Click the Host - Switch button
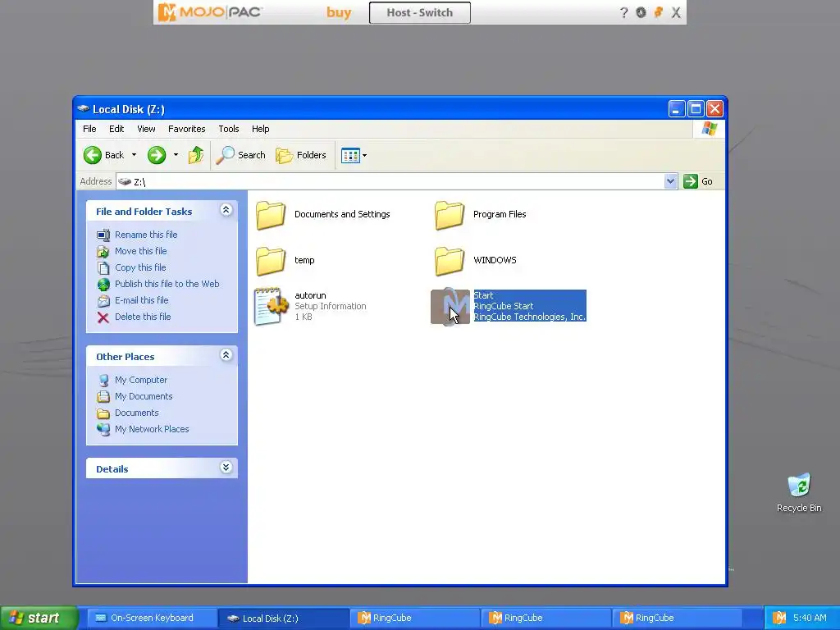The height and width of the screenshot is (630, 840). tap(419, 13)
